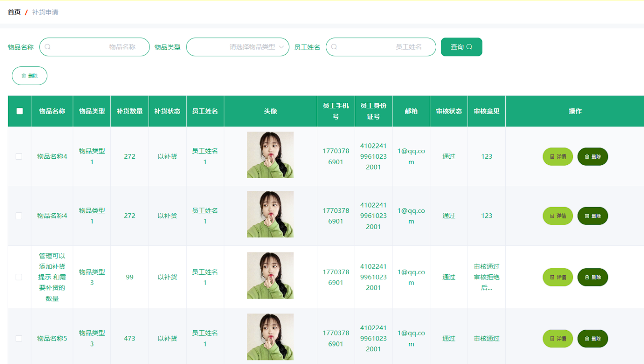Open 详情 for the 补货数量 99 row
This screenshot has height=364, width=644.
coord(557,277)
